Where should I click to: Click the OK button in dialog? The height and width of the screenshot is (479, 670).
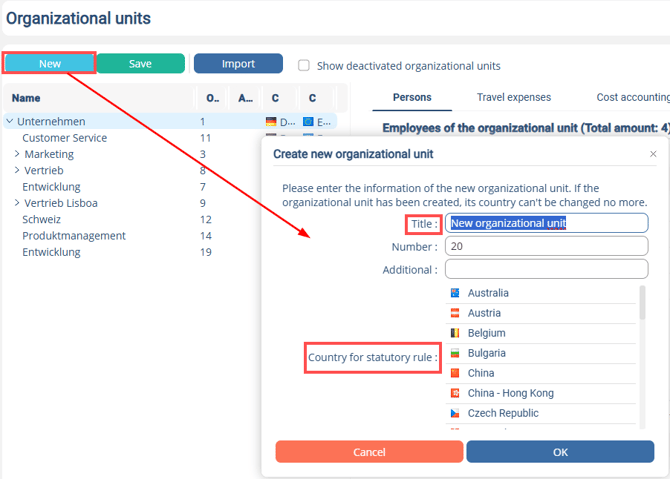click(x=560, y=452)
